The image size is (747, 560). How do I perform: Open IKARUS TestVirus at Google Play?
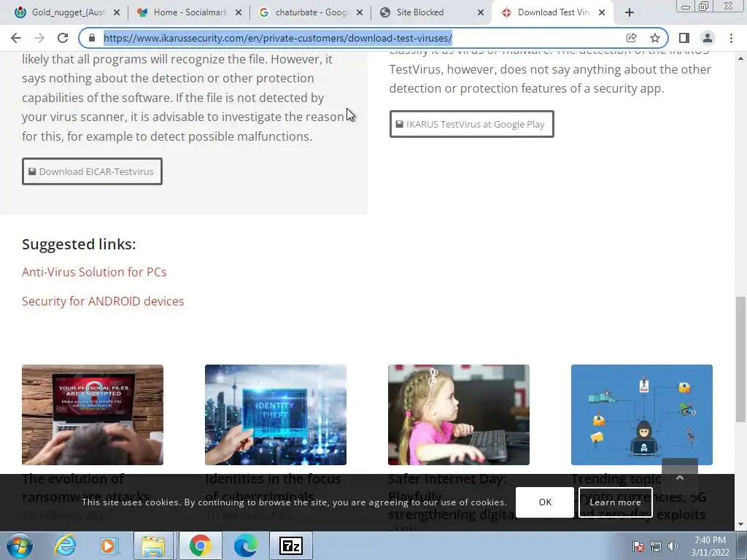[472, 124]
